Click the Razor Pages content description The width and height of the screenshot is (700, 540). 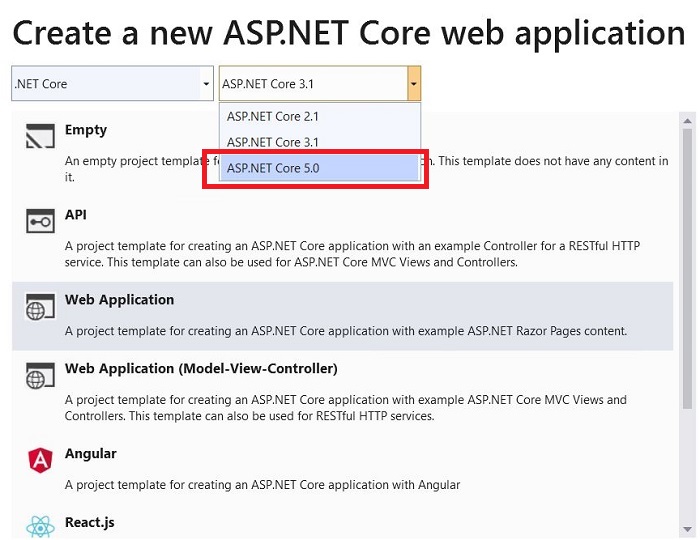click(346, 331)
